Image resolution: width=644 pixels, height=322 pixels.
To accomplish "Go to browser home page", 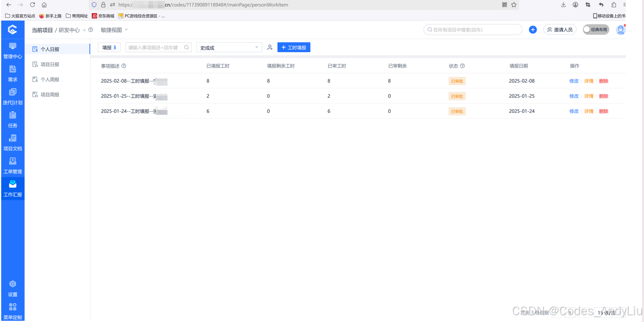I will [x=44, y=5].
